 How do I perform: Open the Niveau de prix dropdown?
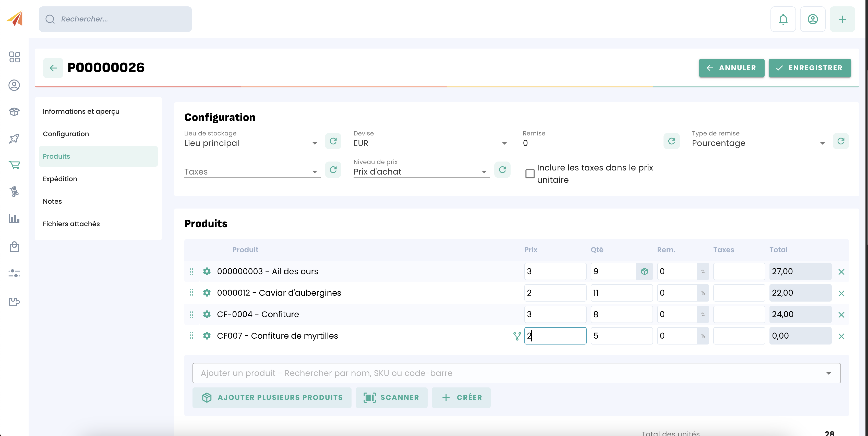[x=421, y=172]
